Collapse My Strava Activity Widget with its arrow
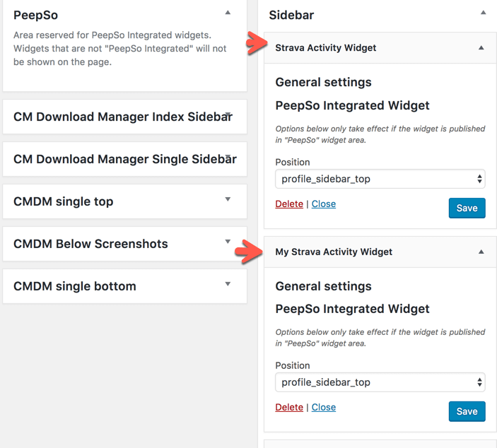The image size is (497, 448). click(x=481, y=252)
